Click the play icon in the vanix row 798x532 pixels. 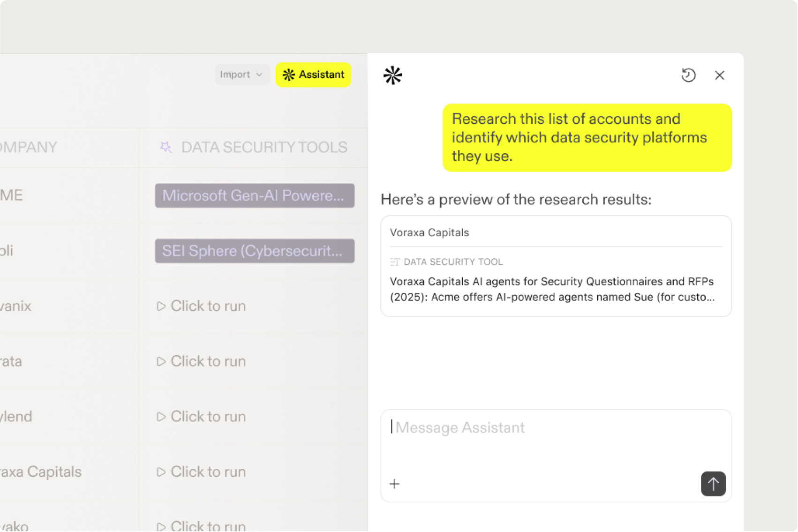click(x=161, y=306)
